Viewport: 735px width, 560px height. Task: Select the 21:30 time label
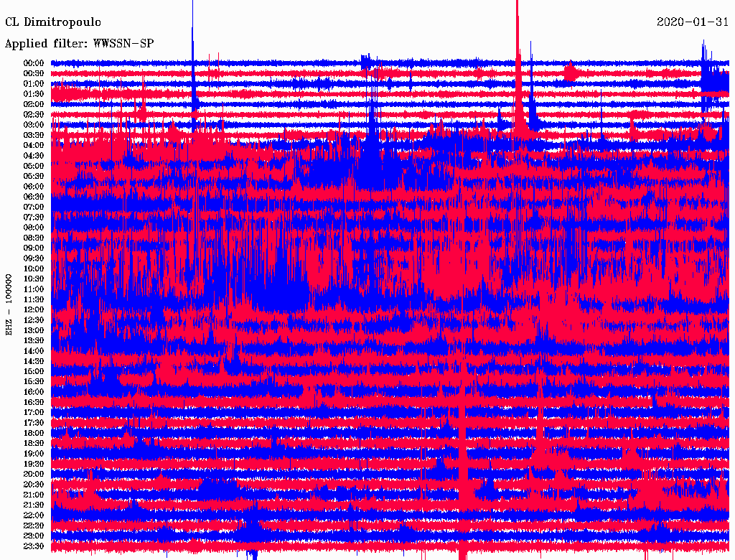[x=34, y=505]
